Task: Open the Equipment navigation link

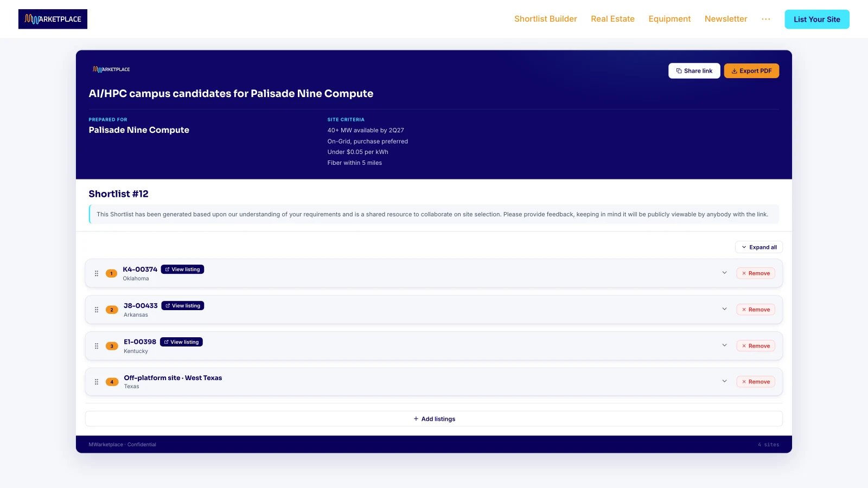Action: click(x=669, y=19)
